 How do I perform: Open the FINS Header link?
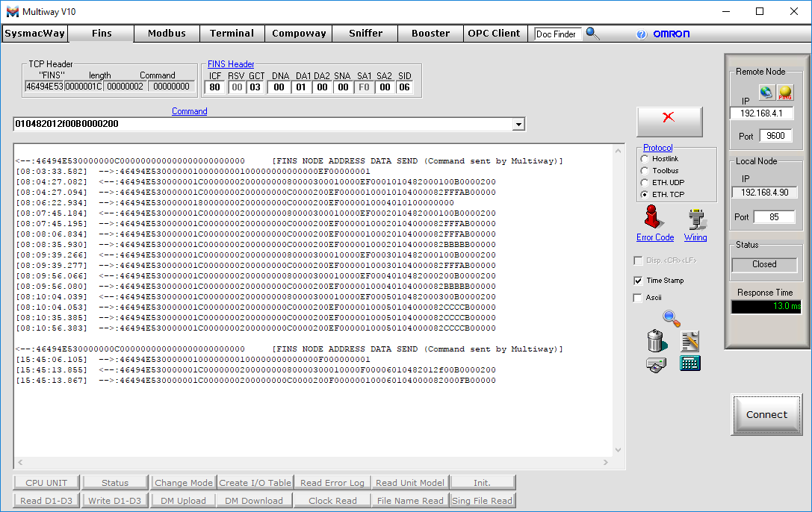(x=231, y=64)
